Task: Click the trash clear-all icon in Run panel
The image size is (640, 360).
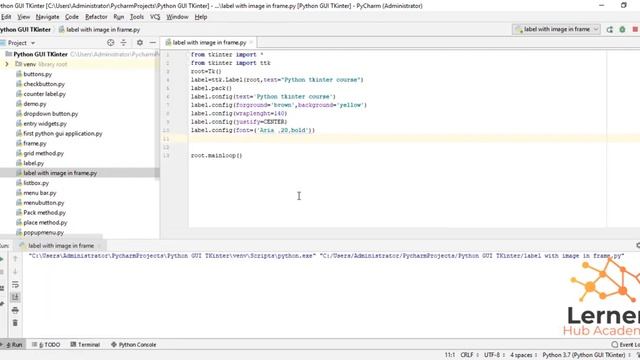Action: coord(15,323)
